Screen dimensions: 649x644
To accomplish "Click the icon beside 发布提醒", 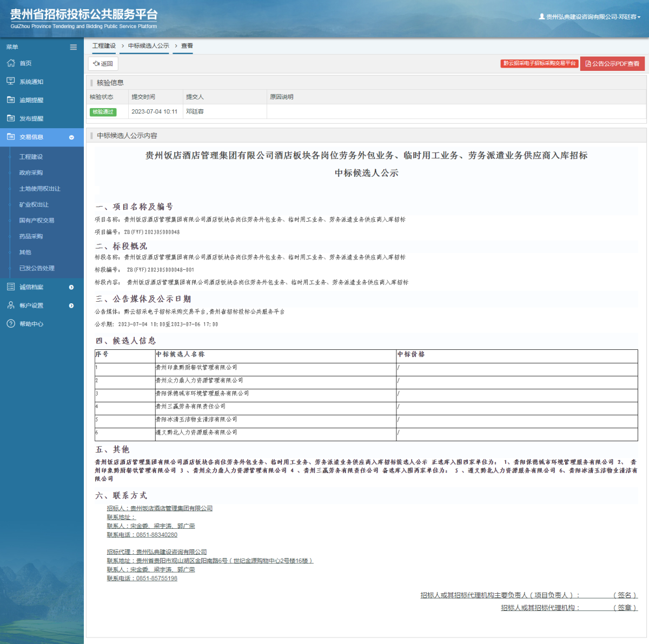I will (x=11, y=118).
